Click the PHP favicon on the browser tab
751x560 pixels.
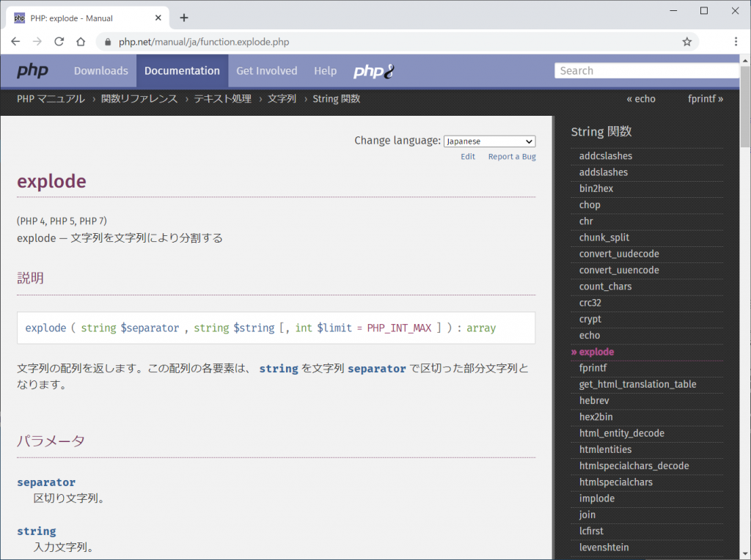18,16
